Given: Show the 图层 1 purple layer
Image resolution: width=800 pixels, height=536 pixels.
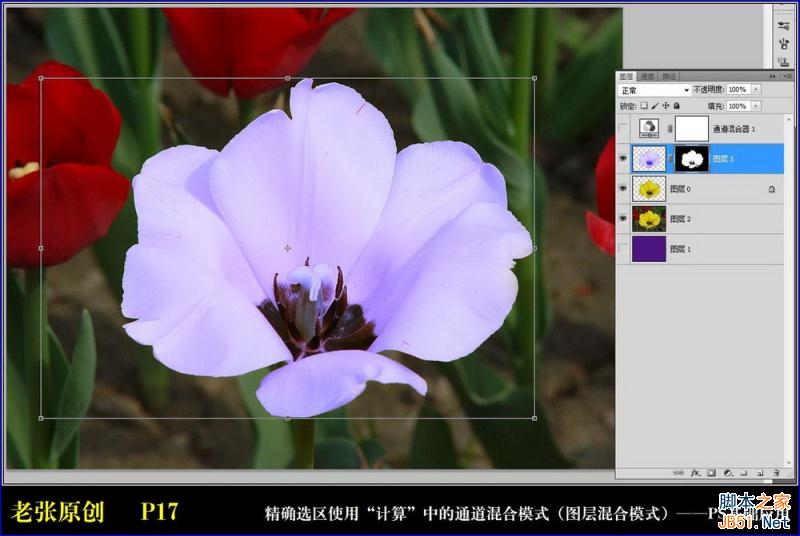Looking at the screenshot, I should click(x=623, y=249).
